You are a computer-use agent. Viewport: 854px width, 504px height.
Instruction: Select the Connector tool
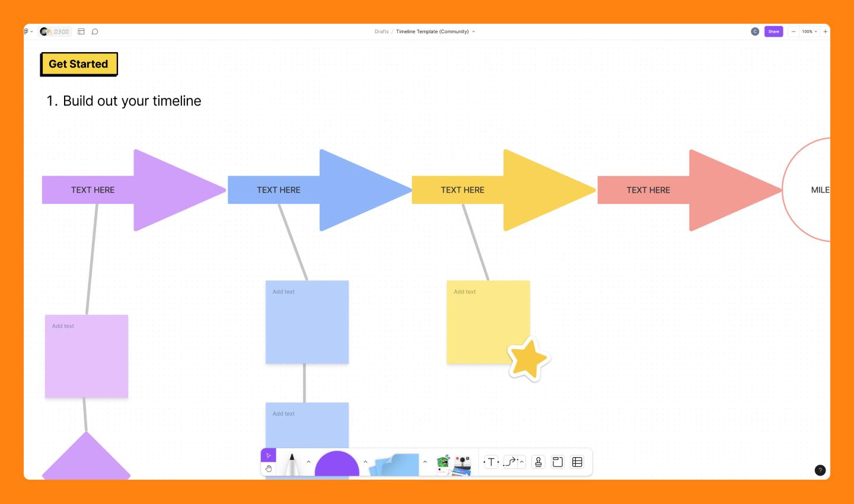coord(511,462)
